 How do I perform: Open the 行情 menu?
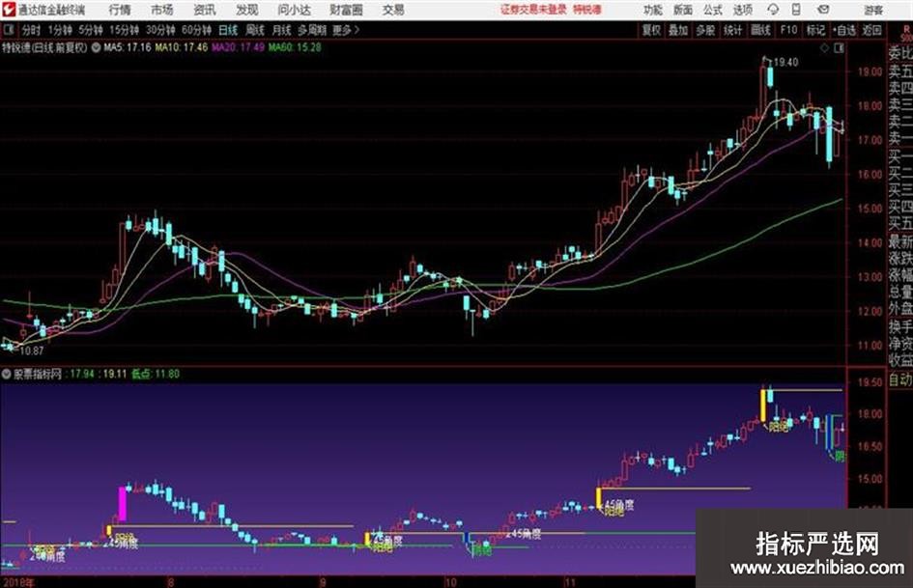(x=120, y=10)
